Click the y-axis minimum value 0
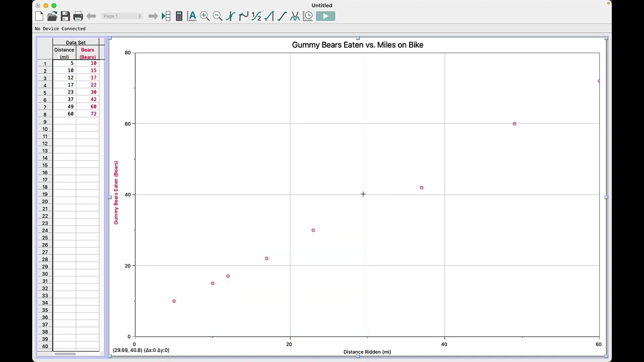The image size is (644, 362). tap(129, 336)
